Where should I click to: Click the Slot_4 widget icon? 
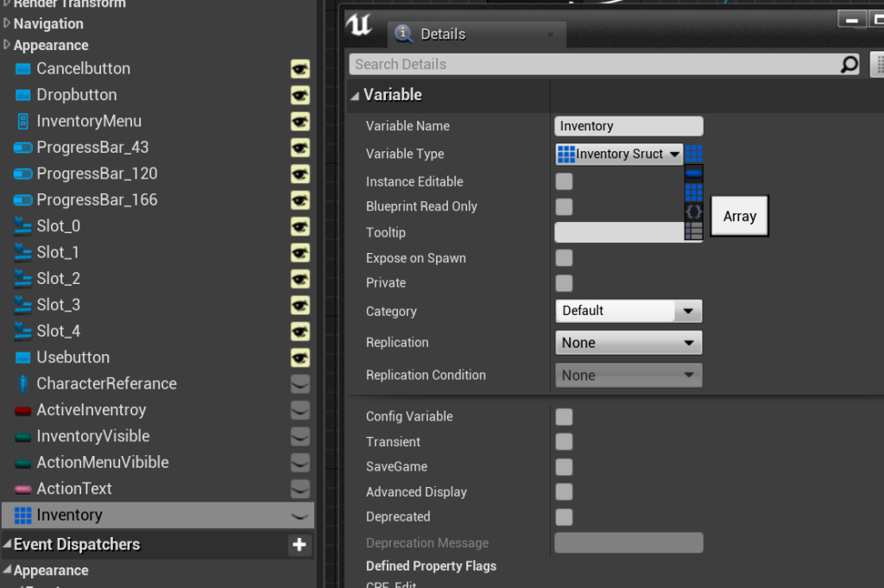pyautogui.click(x=22, y=331)
